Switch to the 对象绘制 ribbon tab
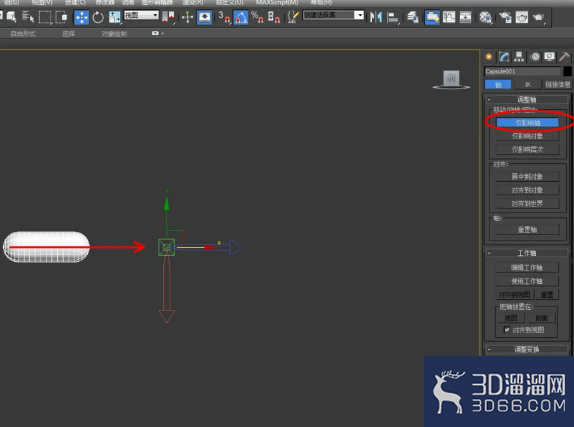 [x=114, y=34]
